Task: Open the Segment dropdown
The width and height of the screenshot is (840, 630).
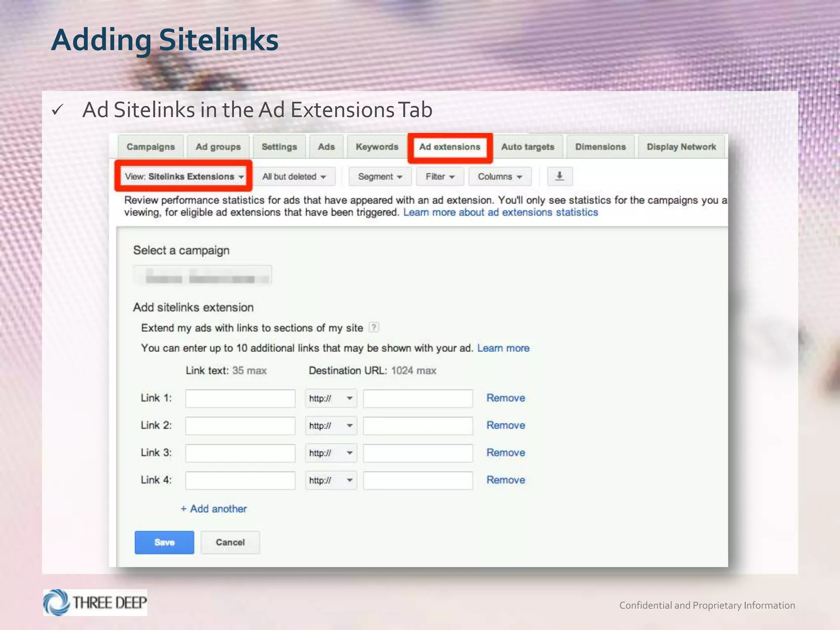Action: [x=380, y=176]
